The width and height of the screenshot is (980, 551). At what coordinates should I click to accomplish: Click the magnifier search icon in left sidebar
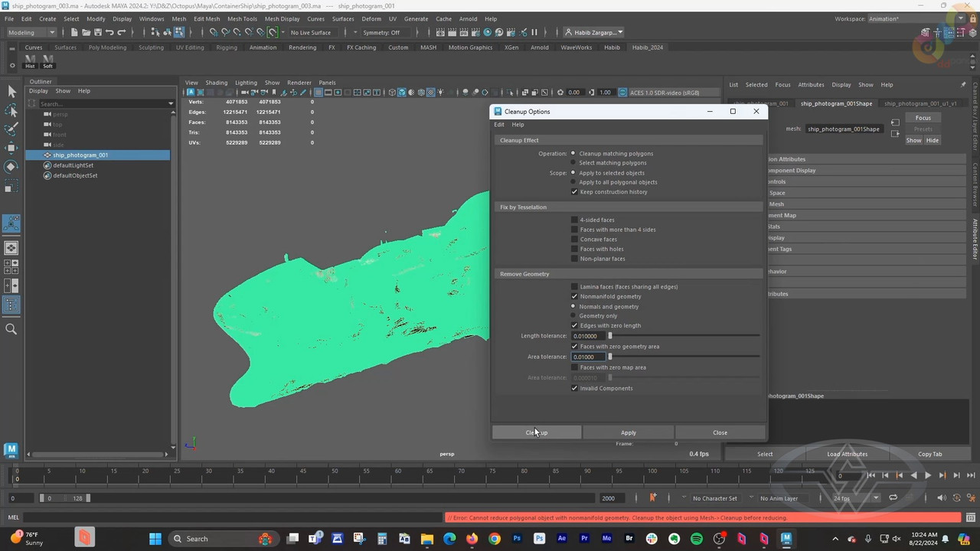point(11,329)
